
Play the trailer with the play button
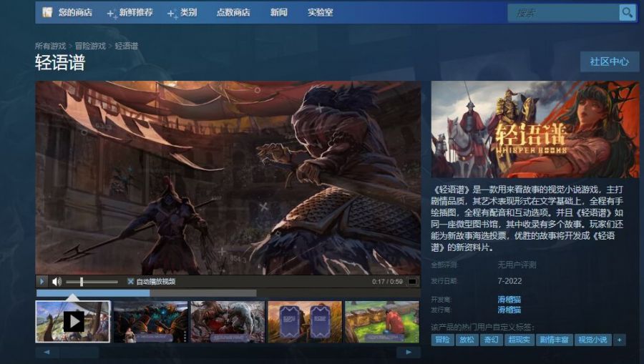coord(42,282)
